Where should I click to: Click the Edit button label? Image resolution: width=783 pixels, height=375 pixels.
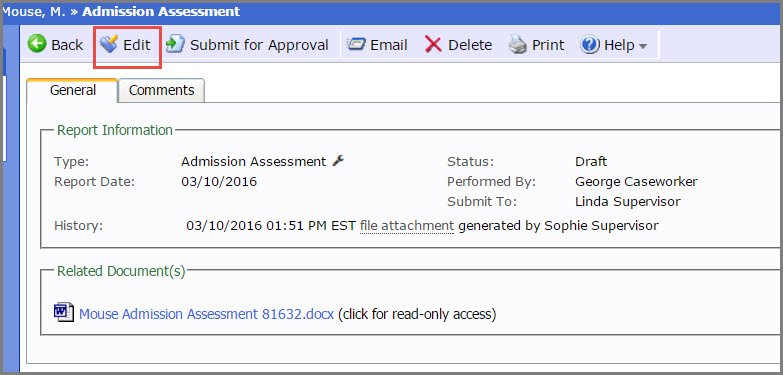(137, 45)
